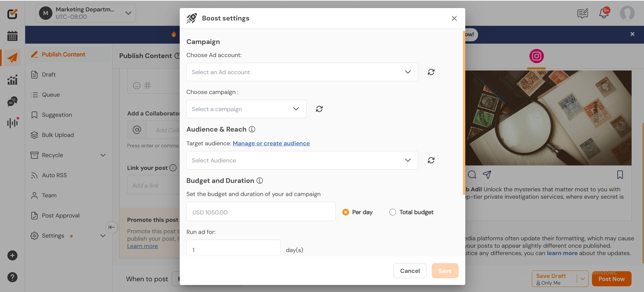
Task: Open the analytics bar-chart sidebar icon
Action: [12, 80]
